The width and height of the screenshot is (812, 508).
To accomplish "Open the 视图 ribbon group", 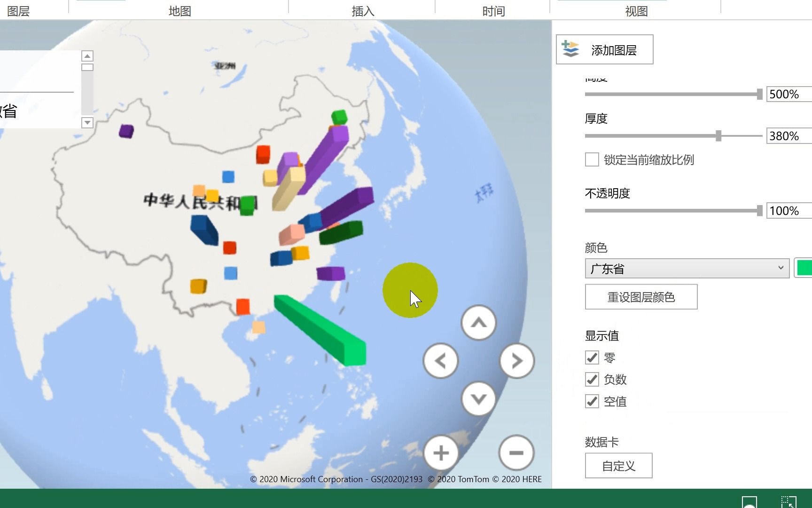I will (x=636, y=11).
